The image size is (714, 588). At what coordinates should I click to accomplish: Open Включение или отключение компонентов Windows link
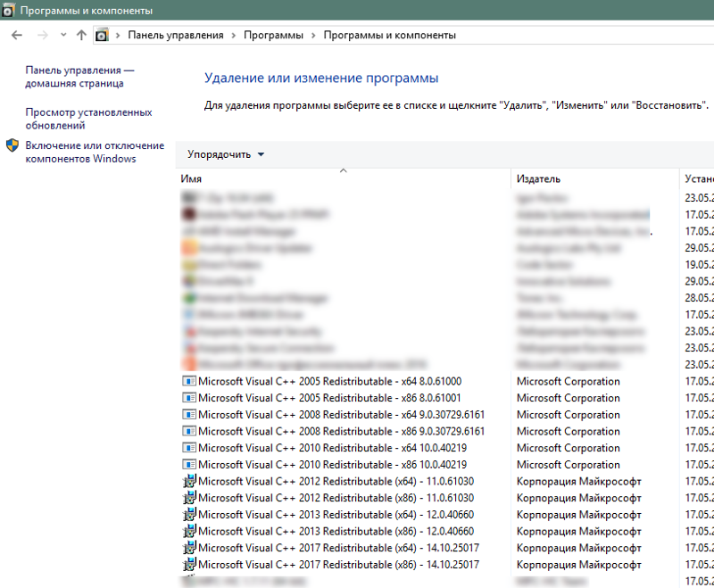point(95,152)
